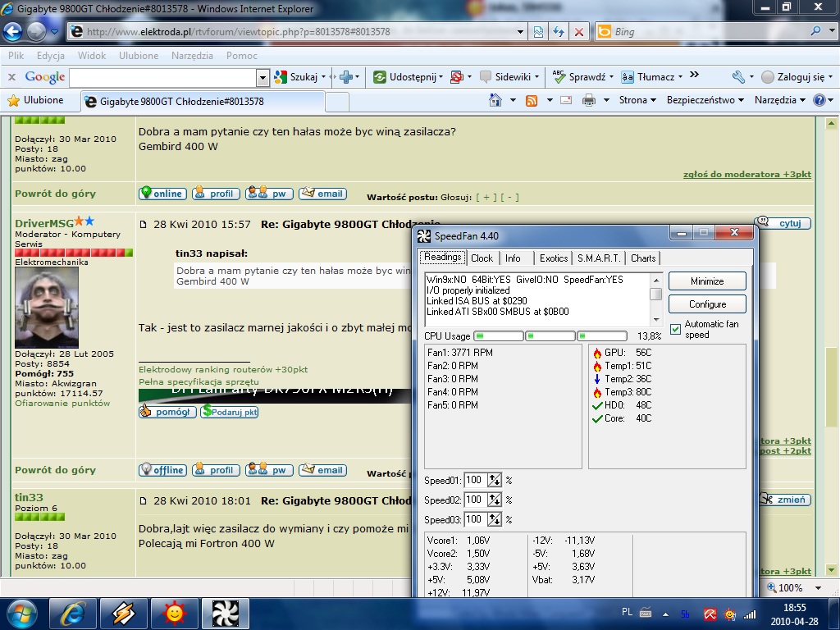Click the Google toolbar popup blocker icon

[x=457, y=77]
